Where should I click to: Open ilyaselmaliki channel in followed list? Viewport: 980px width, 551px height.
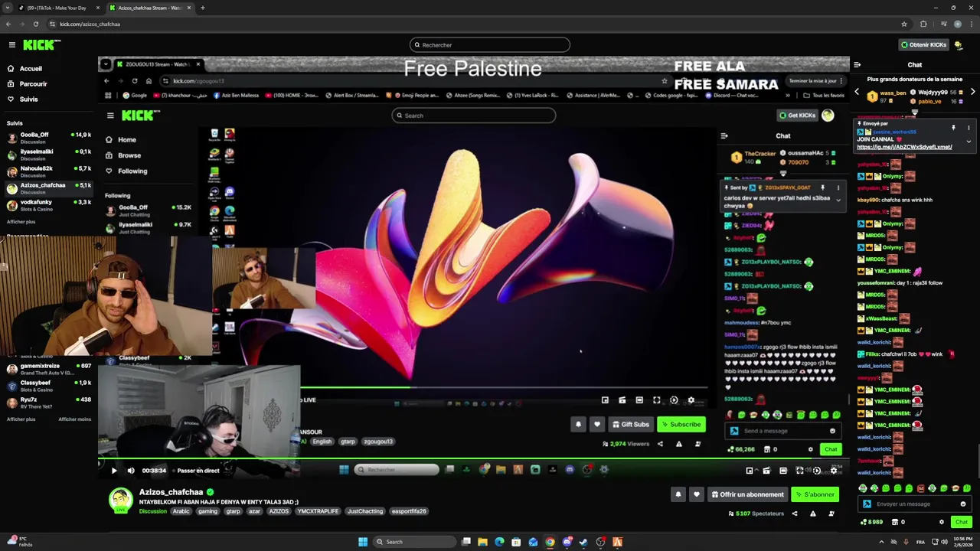pyautogui.click(x=49, y=155)
